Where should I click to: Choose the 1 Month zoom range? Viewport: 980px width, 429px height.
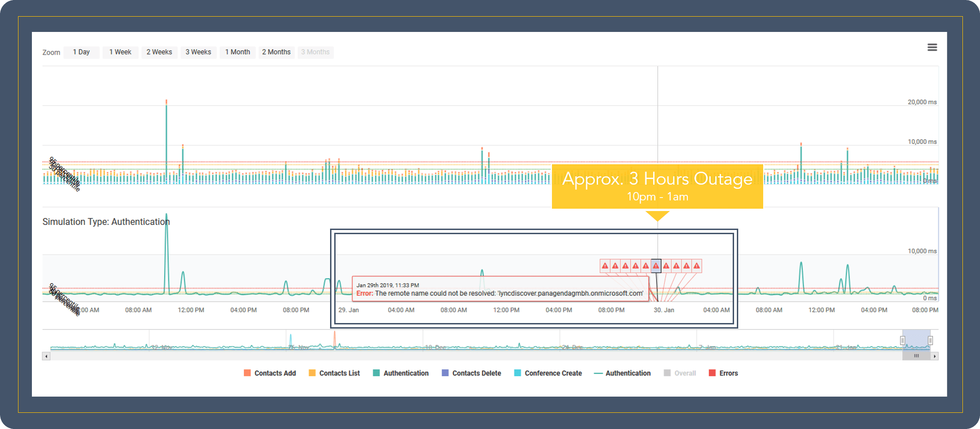(238, 52)
